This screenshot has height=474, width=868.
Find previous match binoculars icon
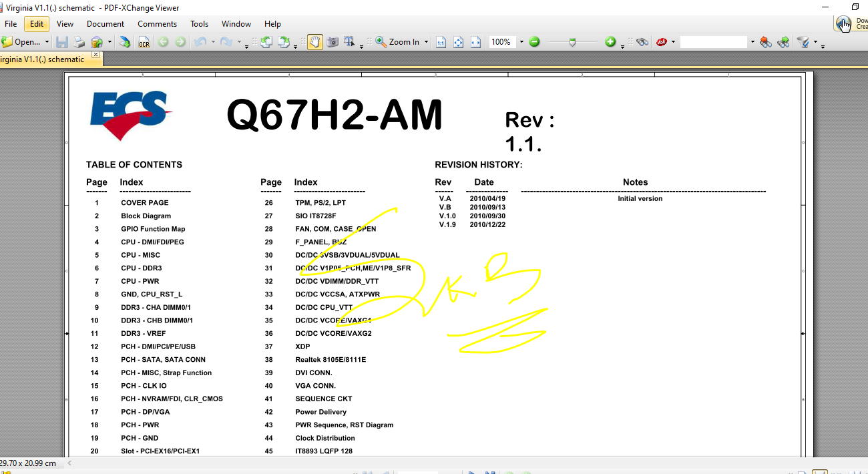coord(766,42)
